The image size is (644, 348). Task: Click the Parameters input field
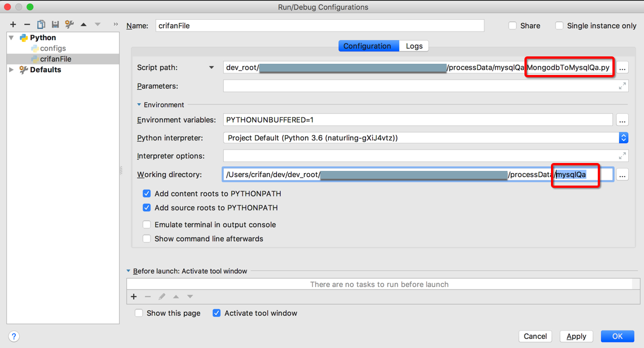tap(426, 86)
